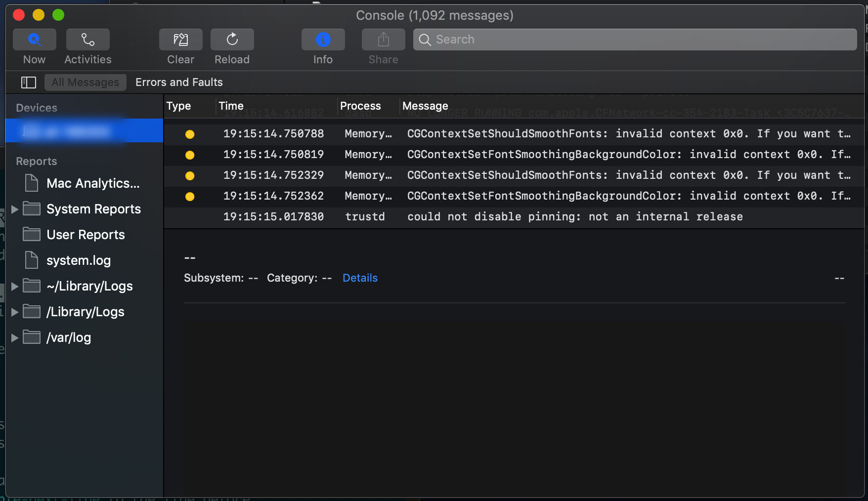This screenshot has width=868, height=501.
Task: Select the trustd message row
Action: [x=514, y=217]
